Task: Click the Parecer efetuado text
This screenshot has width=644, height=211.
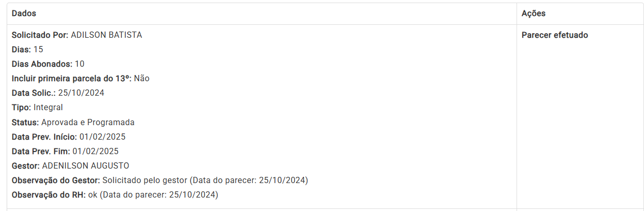Action: coord(555,35)
